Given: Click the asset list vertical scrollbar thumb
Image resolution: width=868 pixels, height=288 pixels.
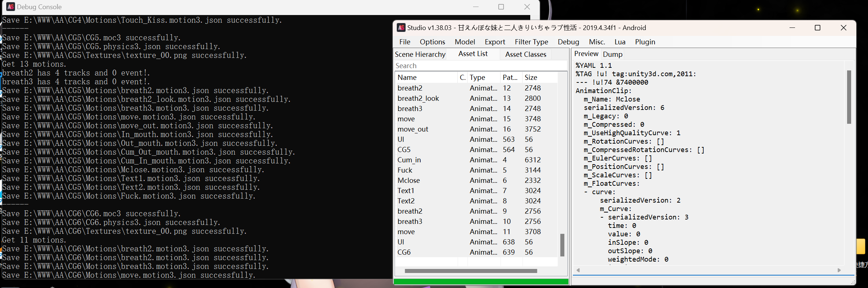Looking at the screenshot, I should pyautogui.click(x=562, y=245).
